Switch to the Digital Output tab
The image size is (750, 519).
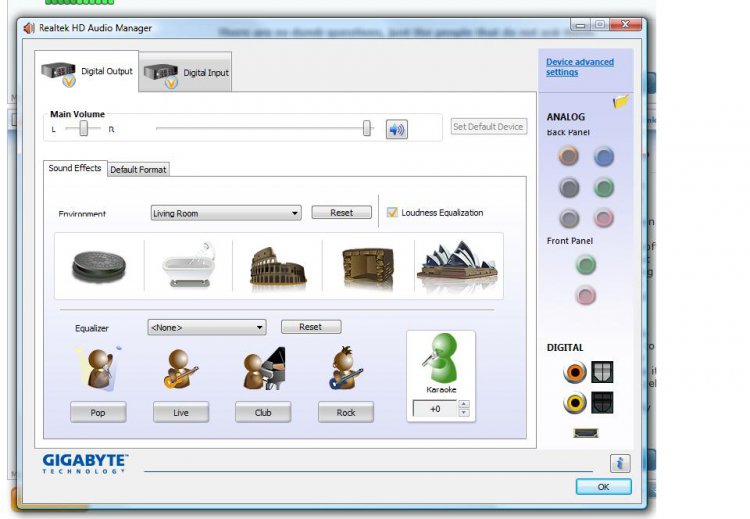[87, 72]
